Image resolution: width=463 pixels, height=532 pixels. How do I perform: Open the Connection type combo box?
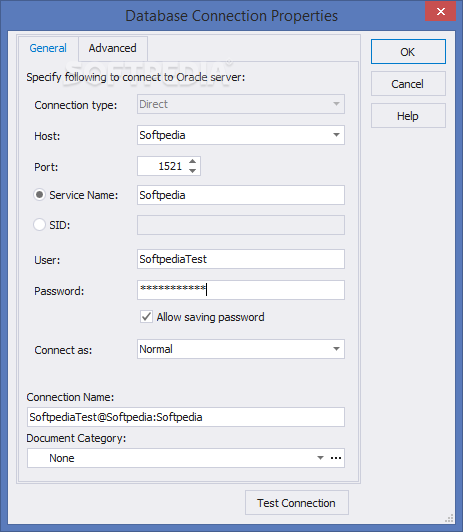click(241, 104)
